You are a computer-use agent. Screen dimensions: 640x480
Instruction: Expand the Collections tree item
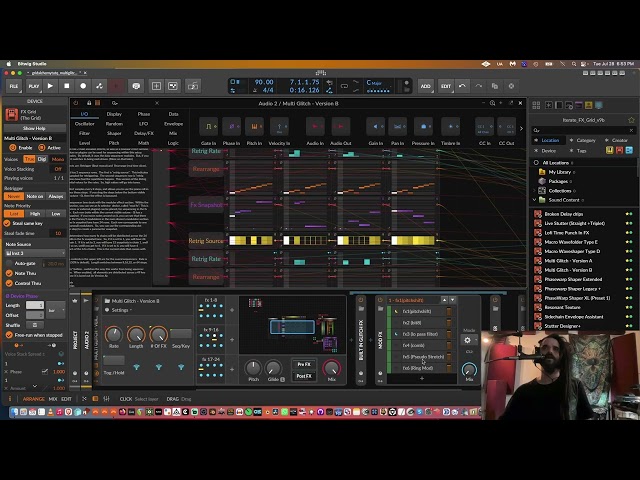(534, 191)
